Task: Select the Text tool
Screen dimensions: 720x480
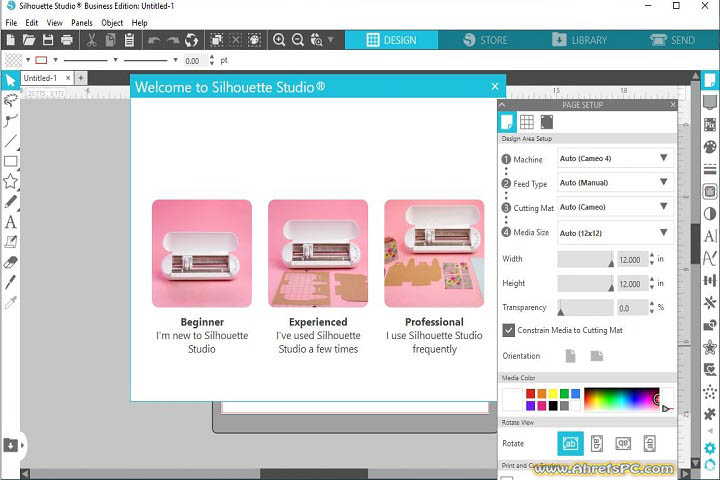Action: pos(10,222)
